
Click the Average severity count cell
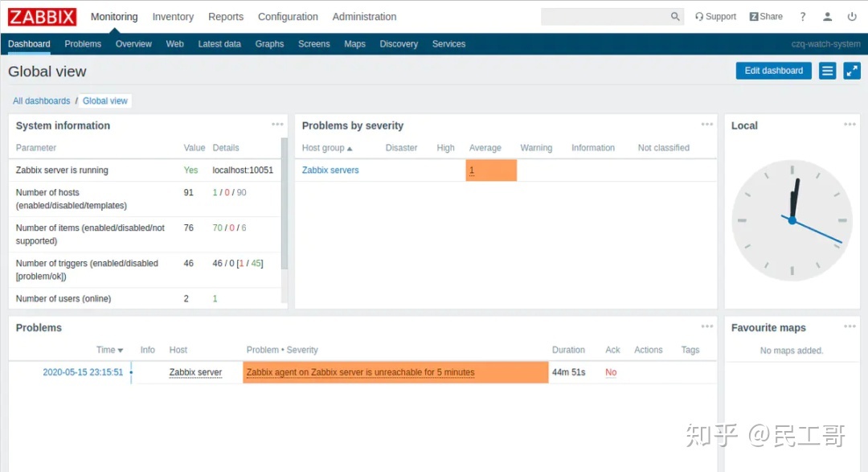(491, 170)
